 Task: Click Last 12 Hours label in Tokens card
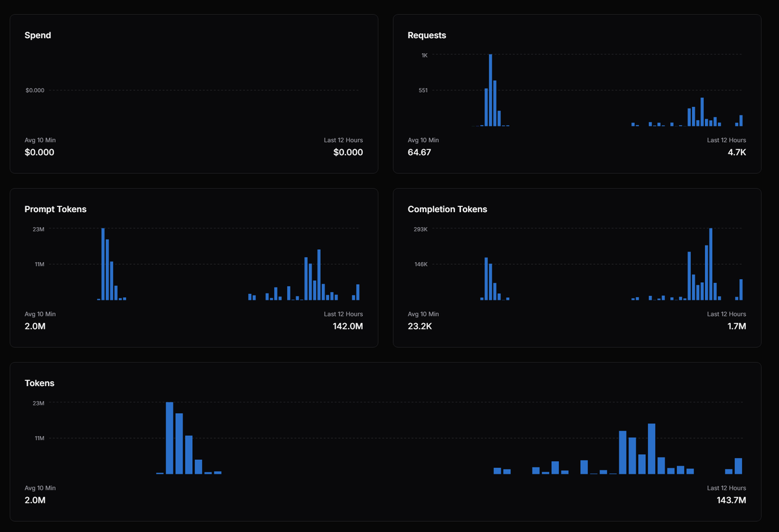(x=726, y=488)
